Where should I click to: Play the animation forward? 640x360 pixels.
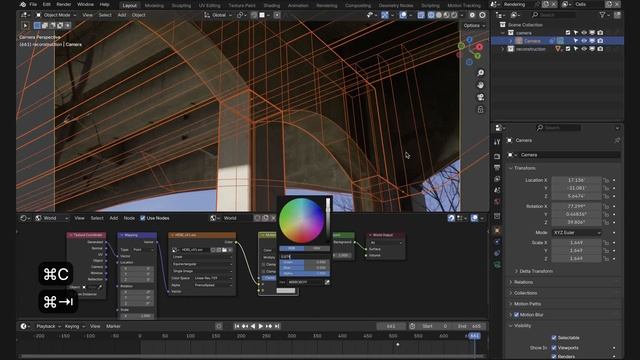[261, 326]
